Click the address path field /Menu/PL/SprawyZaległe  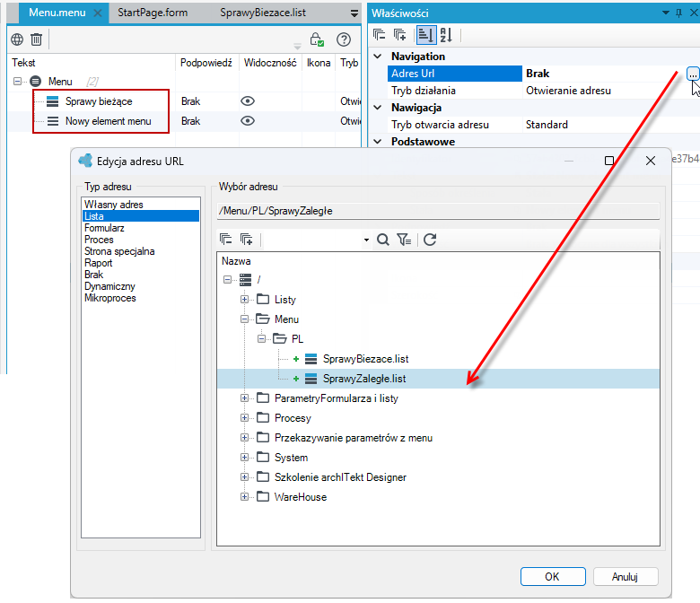pyautogui.click(x=438, y=211)
